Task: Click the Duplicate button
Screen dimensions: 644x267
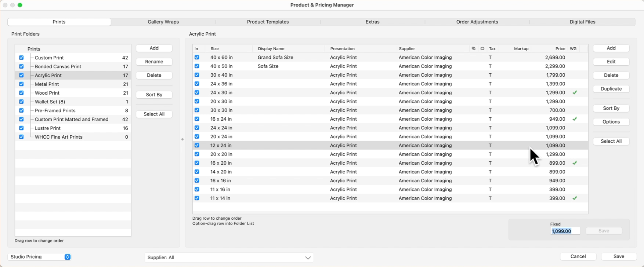Action: [611, 89]
